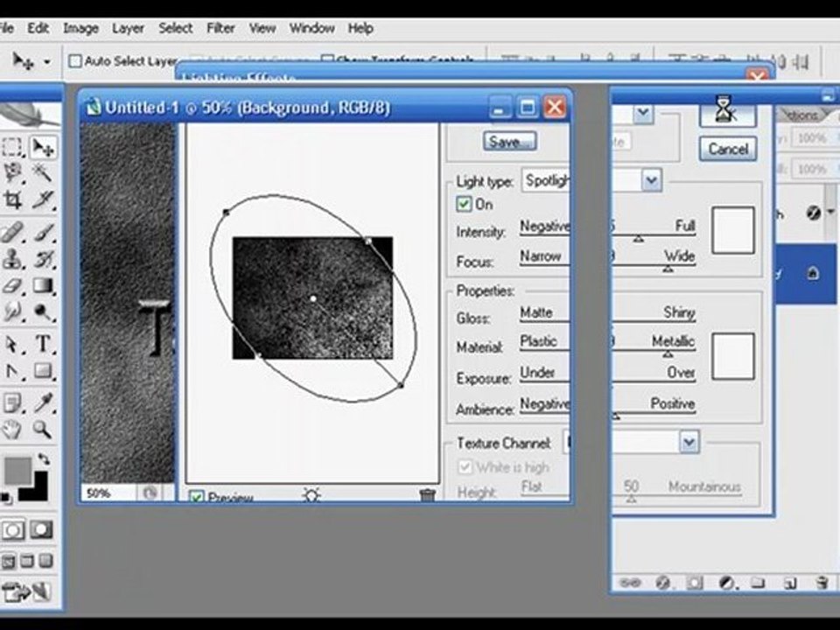Open the Image menu
Image resolution: width=840 pixels, height=630 pixels.
tap(80, 28)
